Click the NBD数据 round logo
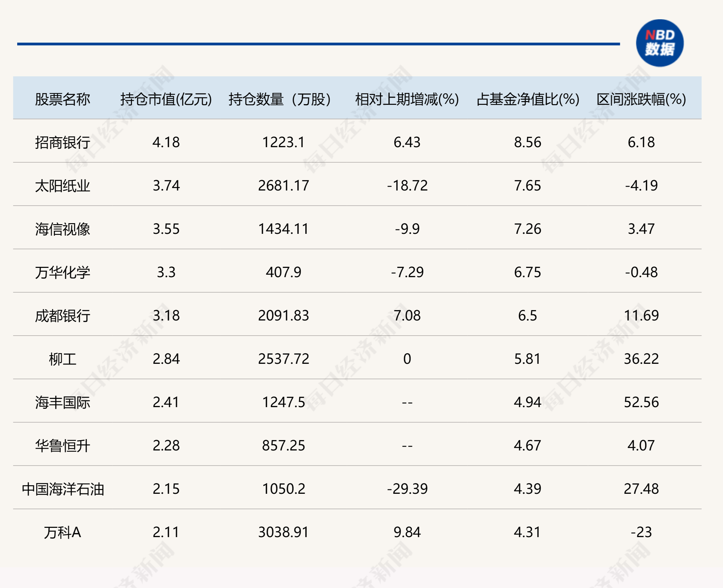The image size is (723, 588). point(660,43)
